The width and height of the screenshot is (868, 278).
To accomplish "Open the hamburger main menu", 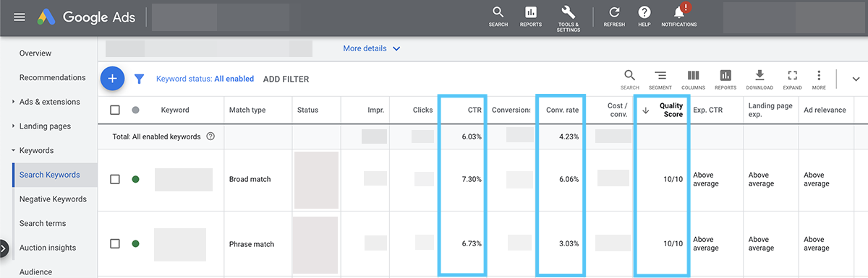I will (x=20, y=17).
